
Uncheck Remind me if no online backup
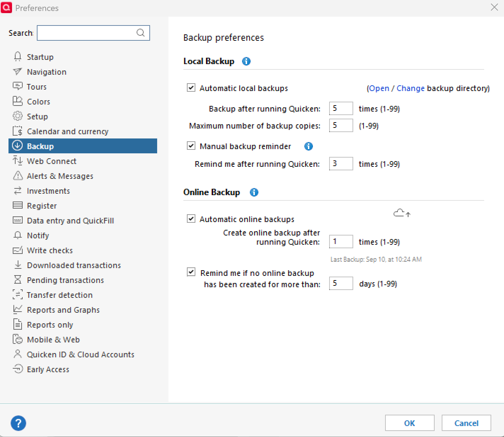pyautogui.click(x=191, y=272)
